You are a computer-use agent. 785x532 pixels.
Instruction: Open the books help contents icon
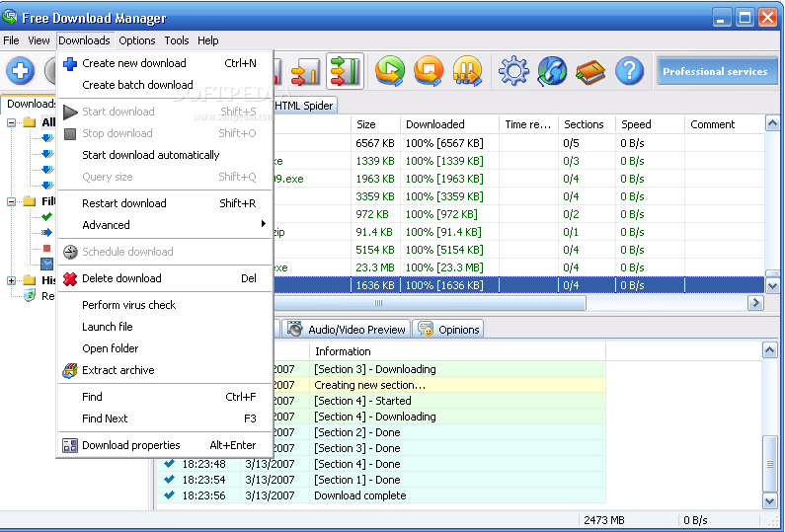pos(590,72)
